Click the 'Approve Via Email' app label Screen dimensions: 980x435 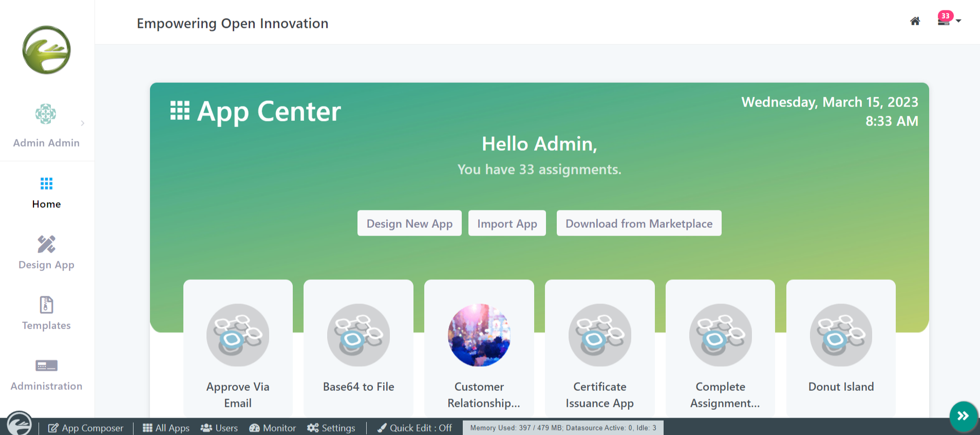(238, 395)
